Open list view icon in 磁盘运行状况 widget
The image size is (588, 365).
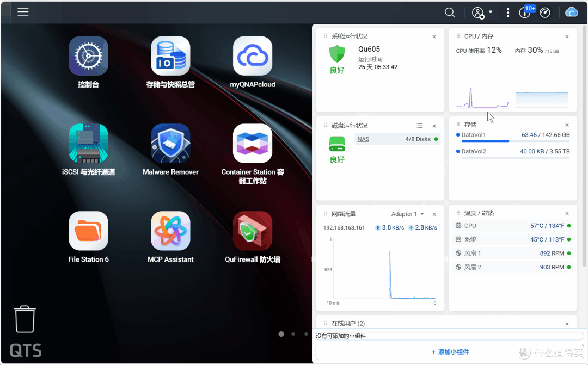pyautogui.click(x=420, y=126)
